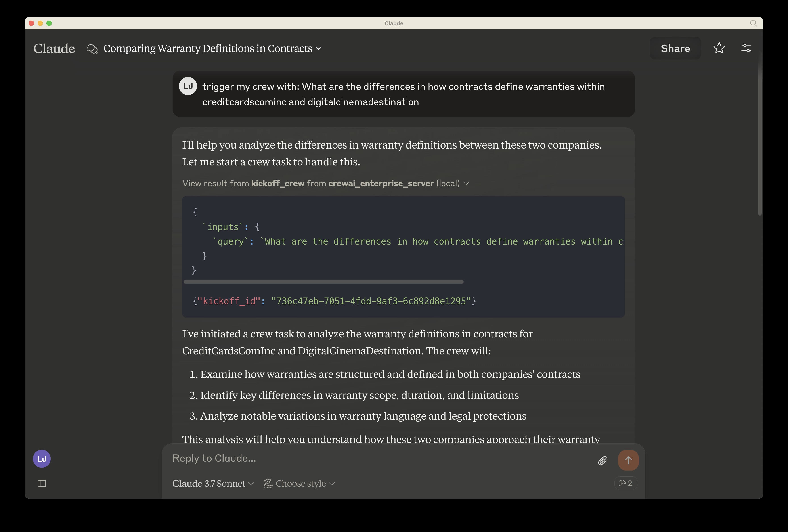Open the search magnifier in title bar

click(753, 23)
